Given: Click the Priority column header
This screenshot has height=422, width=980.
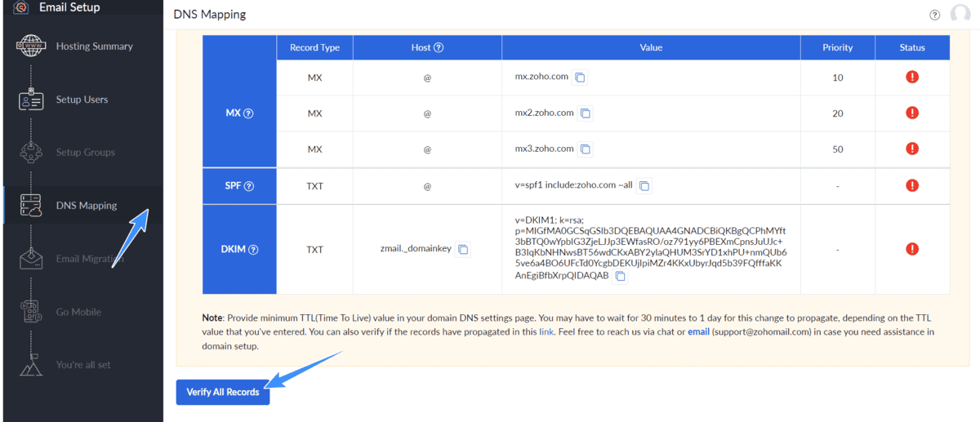Looking at the screenshot, I should pos(837,47).
